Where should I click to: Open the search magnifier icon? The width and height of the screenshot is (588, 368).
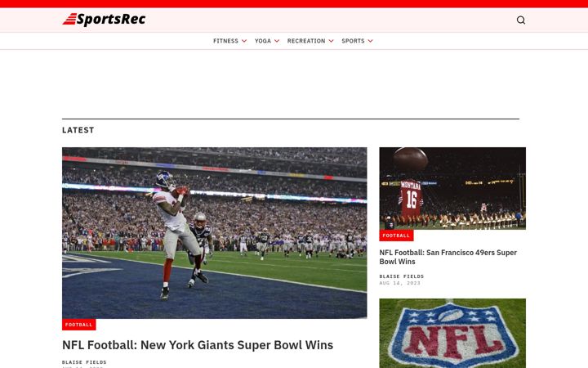click(x=520, y=20)
